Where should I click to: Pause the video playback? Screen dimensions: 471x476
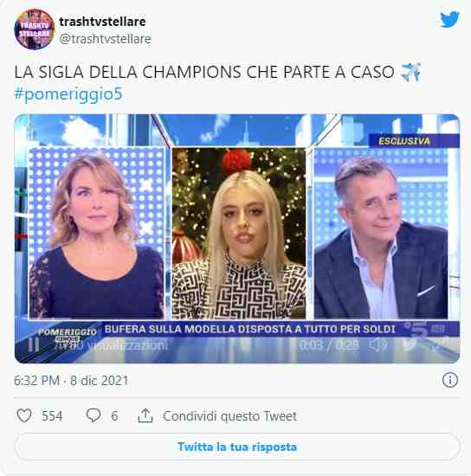(34, 345)
